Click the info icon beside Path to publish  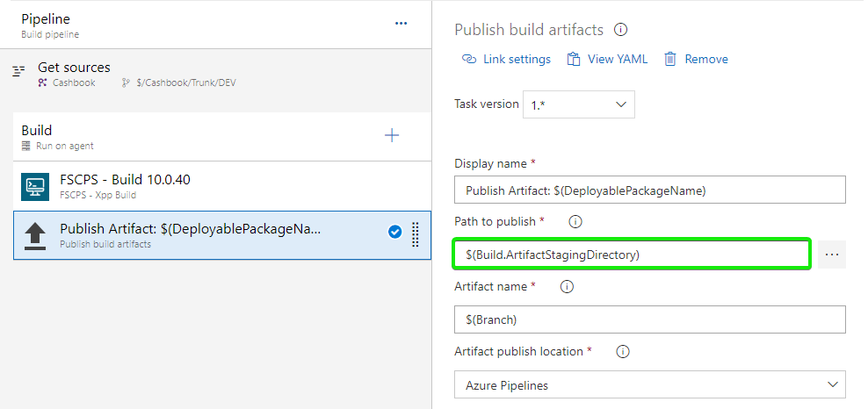pos(575,222)
